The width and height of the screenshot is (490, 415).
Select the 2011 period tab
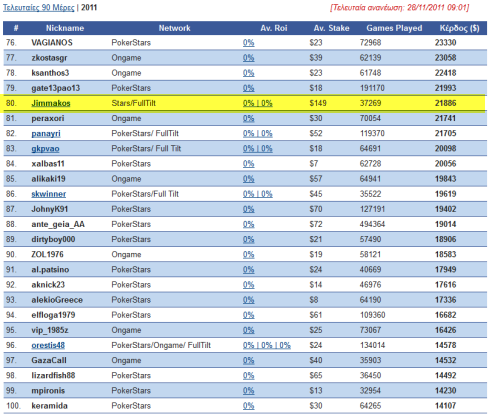[89, 7]
